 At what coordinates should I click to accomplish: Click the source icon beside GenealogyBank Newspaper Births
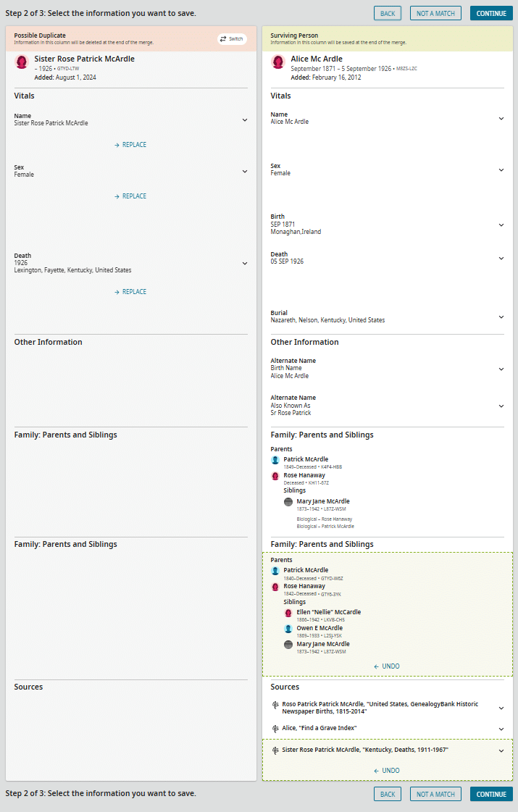tap(275, 704)
